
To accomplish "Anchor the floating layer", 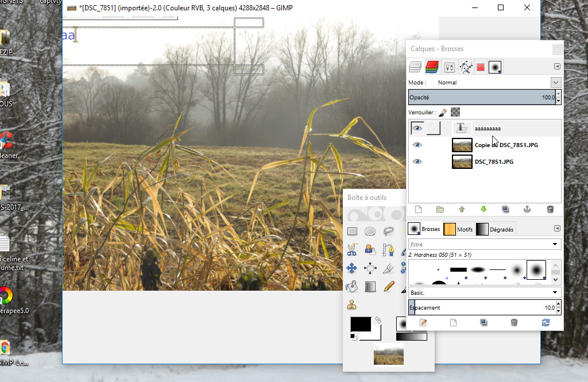I will (x=527, y=210).
